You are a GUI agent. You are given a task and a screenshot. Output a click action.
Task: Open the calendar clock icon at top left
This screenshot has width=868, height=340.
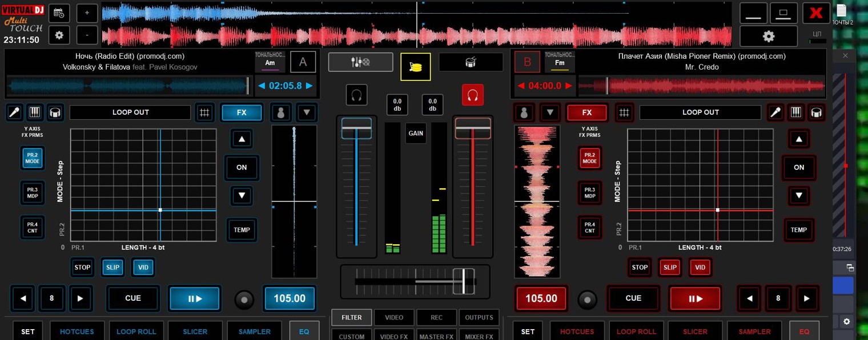(x=59, y=13)
